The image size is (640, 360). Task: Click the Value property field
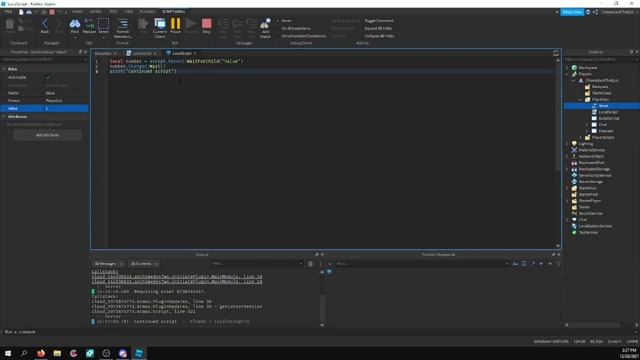click(x=66, y=108)
